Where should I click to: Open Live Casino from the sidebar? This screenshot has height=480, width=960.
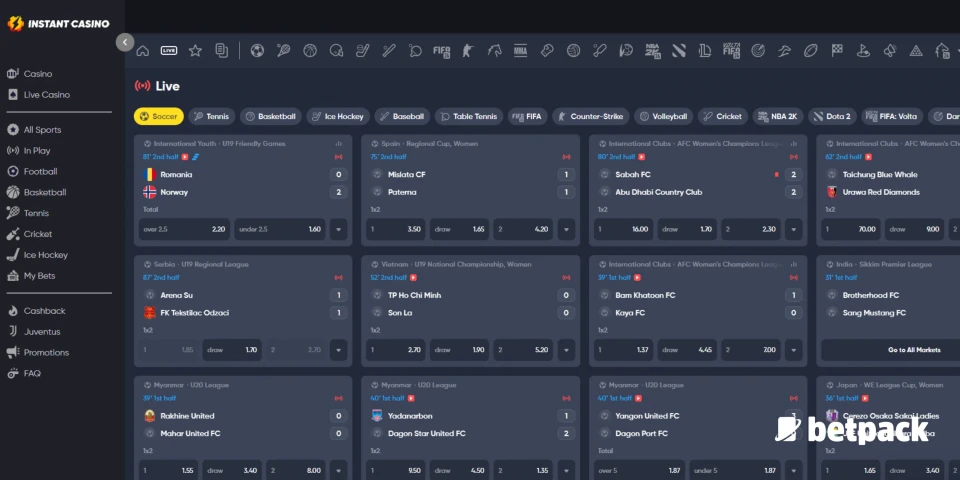pyautogui.click(x=46, y=95)
